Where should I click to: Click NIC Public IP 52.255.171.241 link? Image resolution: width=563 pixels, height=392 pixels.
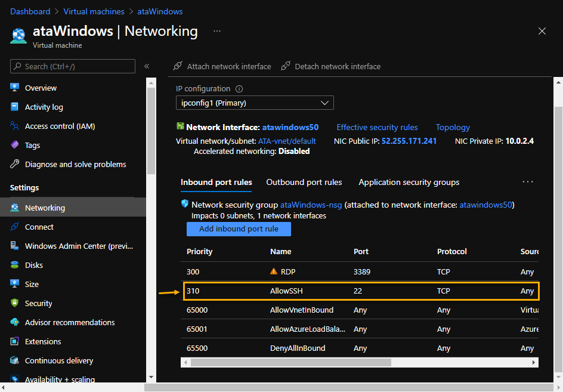[409, 141]
